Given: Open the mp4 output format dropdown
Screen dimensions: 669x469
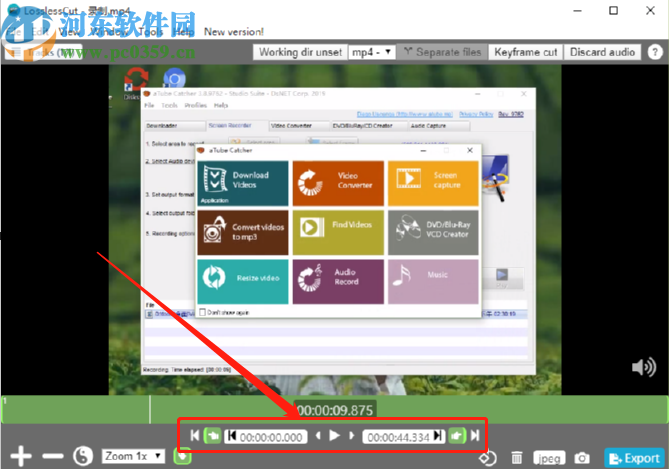Looking at the screenshot, I should click(x=372, y=52).
